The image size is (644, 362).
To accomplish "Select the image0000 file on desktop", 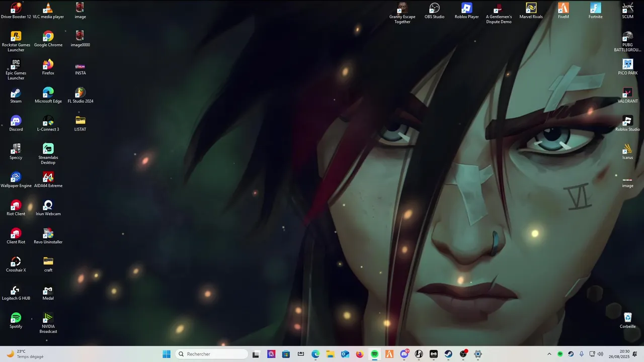I will coord(80,39).
